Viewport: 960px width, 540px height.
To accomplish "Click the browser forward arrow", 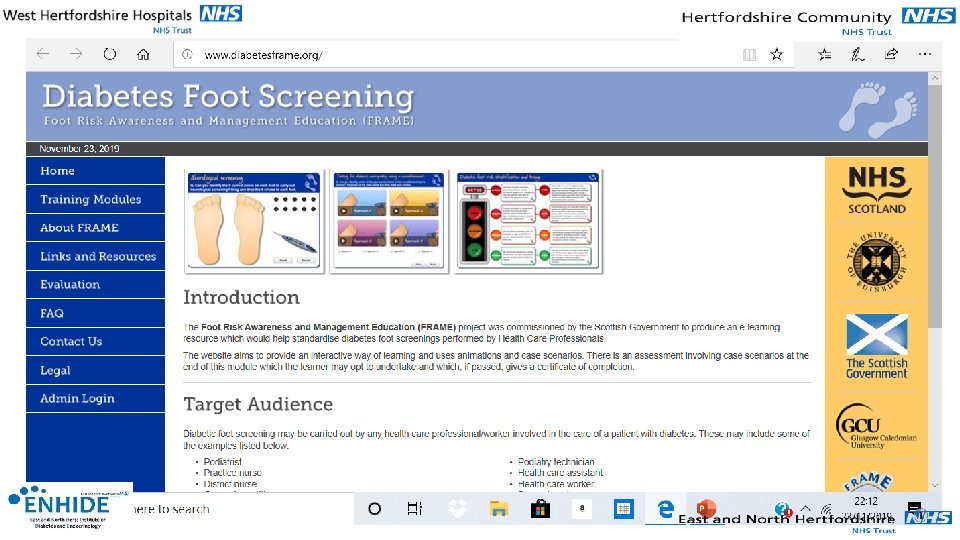I will (76, 54).
